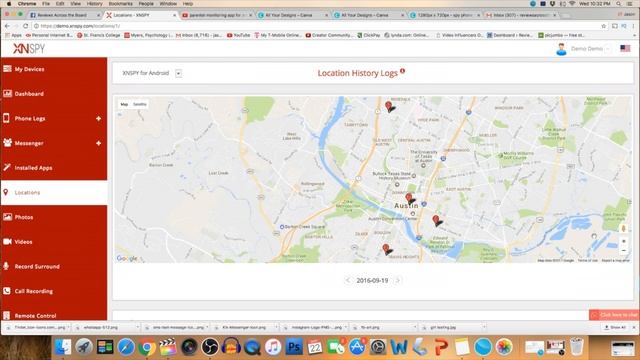This screenshot has height=360, width=640.
Task: Open the Bookmarks menu
Action: click(x=120, y=4)
